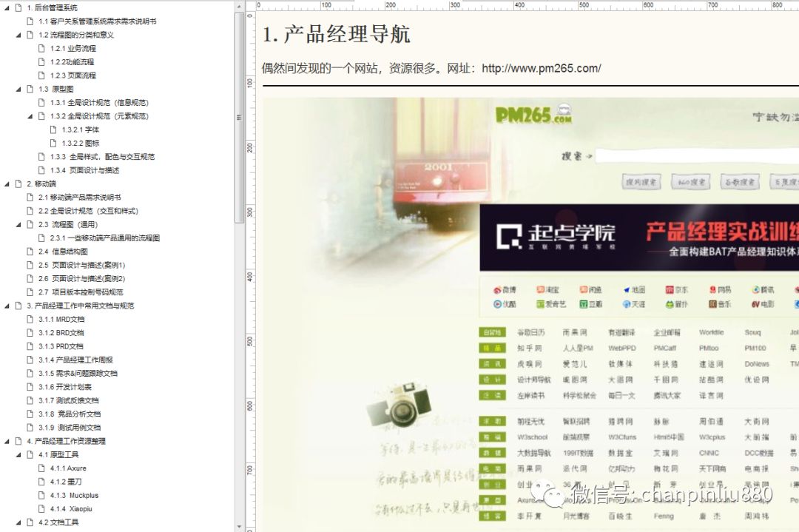Collapse '4. 产品经理工作资源整理' node
The width and height of the screenshot is (799, 532).
tap(7, 441)
